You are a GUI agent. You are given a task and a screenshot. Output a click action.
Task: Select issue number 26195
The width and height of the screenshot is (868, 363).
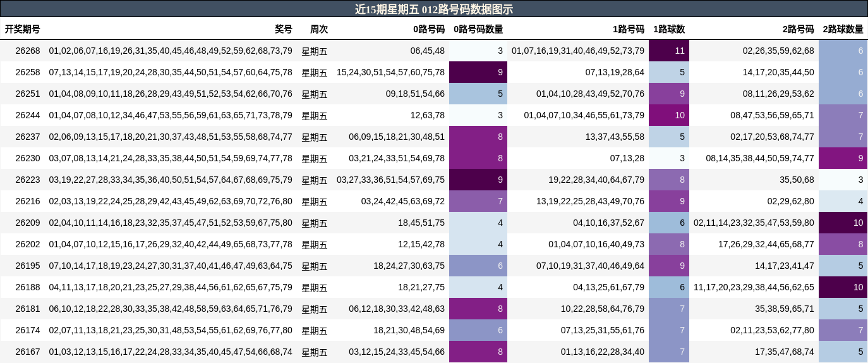pos(28,266)
